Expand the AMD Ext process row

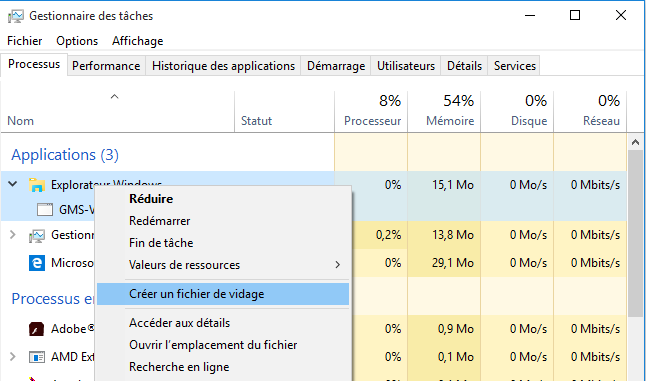coord(13,356)
